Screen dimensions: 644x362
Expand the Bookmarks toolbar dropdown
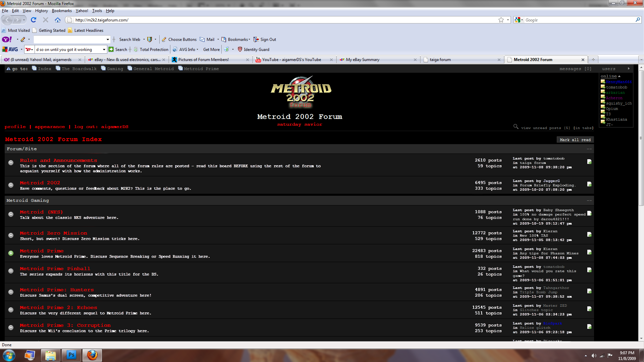(x=249, y=40)
